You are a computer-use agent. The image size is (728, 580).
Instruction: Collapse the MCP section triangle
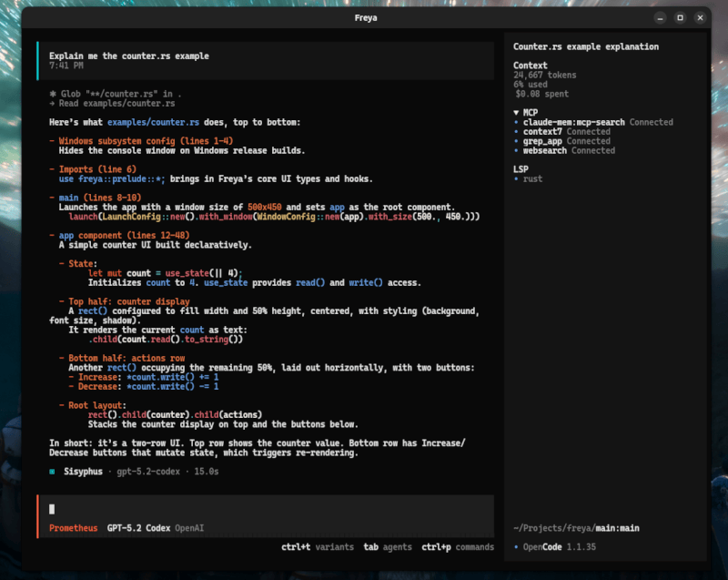click(x=516, y=113)
